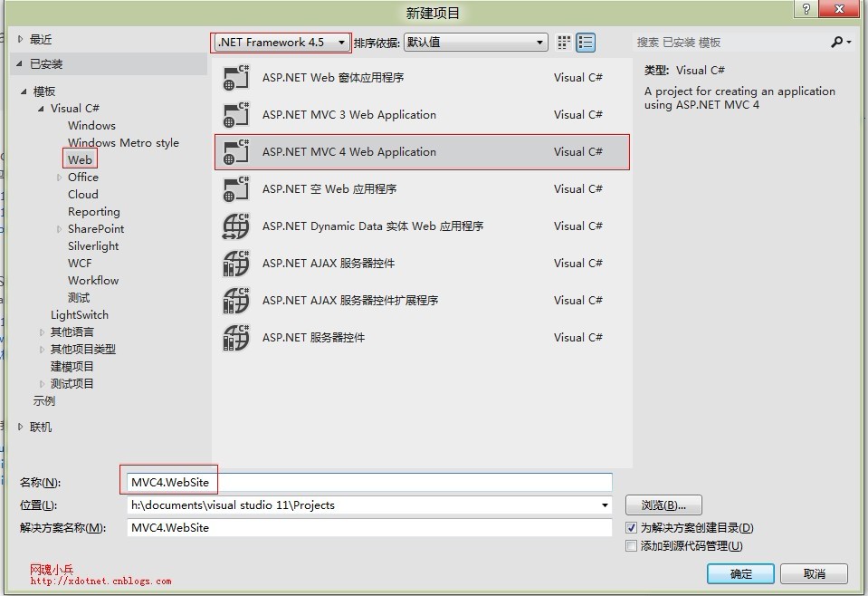Click the 名称 project name field
This screenshot has height=596, width=868.
369,483
